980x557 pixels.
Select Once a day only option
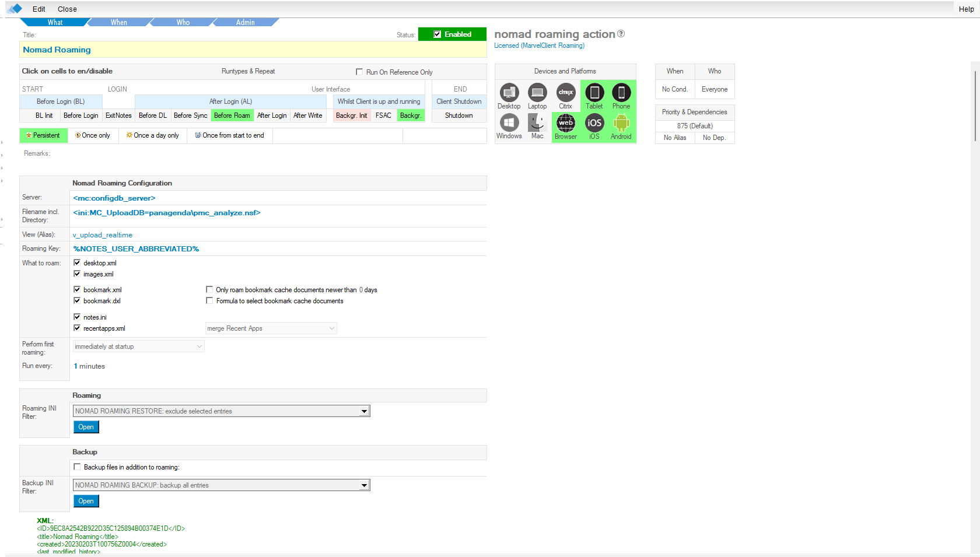(153, 135)
